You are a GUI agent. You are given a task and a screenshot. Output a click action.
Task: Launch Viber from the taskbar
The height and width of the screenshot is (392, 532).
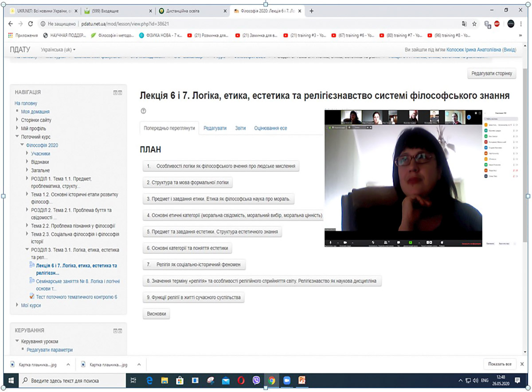pos(256,380)
